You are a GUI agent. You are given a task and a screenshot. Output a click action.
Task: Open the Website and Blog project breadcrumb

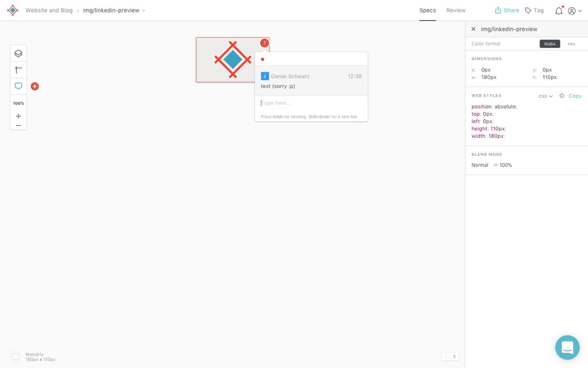[x=49, y=11]
